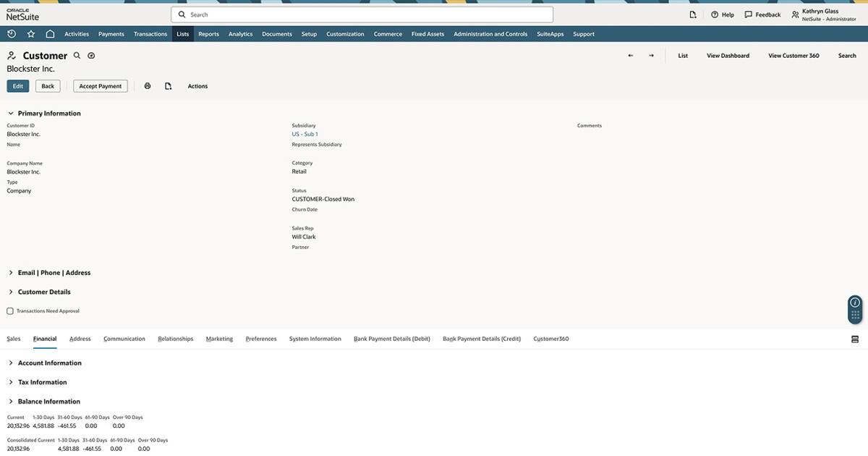Click the list view icon right of subtabs
This screenshot has width=868, height=456.
[x=854, y=338]
